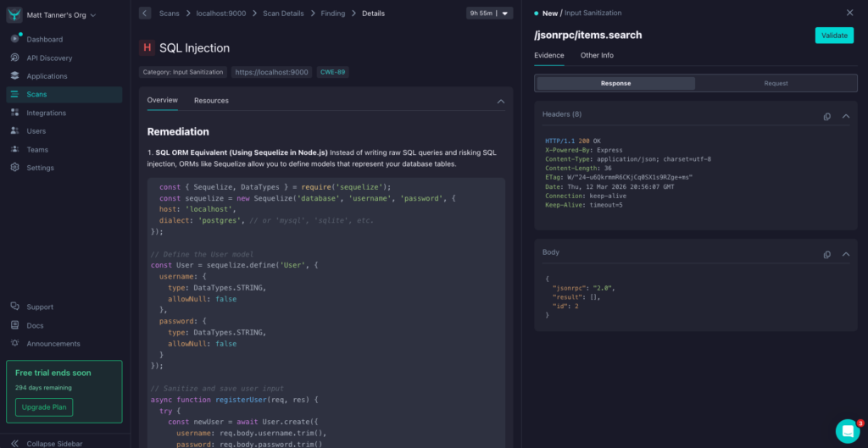
Task: Select Scans sidebar item
Action: coord(64,94)
